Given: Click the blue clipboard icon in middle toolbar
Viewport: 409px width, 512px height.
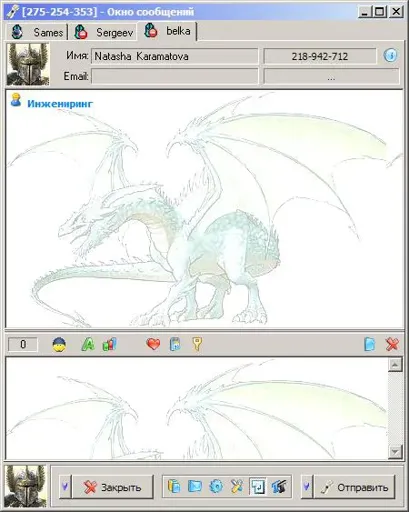Looking at the screenshot, I should pos(175,344).
